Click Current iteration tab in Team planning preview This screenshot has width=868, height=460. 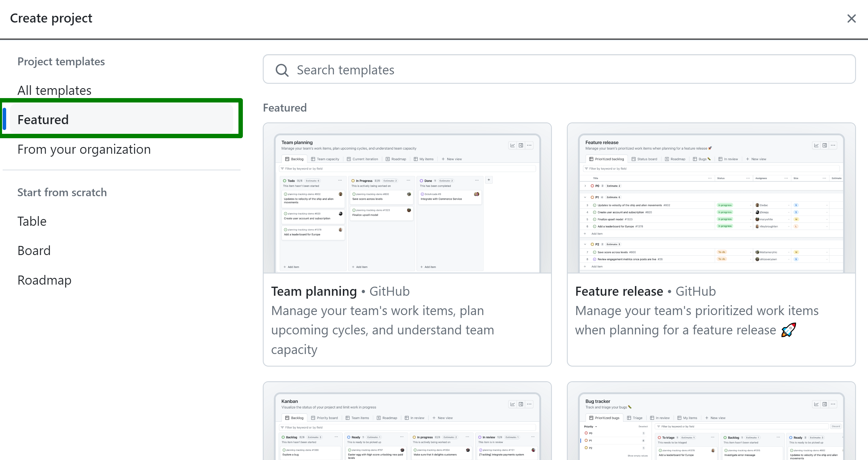tap(363, 159)
